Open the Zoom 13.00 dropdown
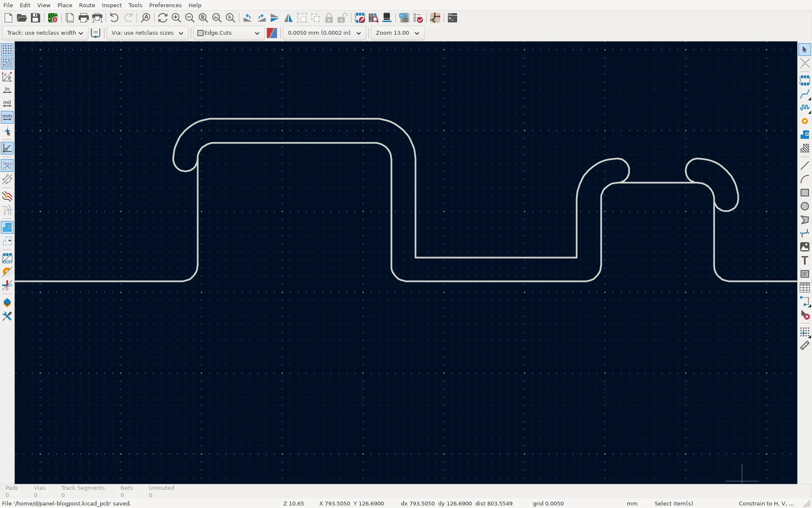This screenshot has width=812, height=508. point(398,33)
